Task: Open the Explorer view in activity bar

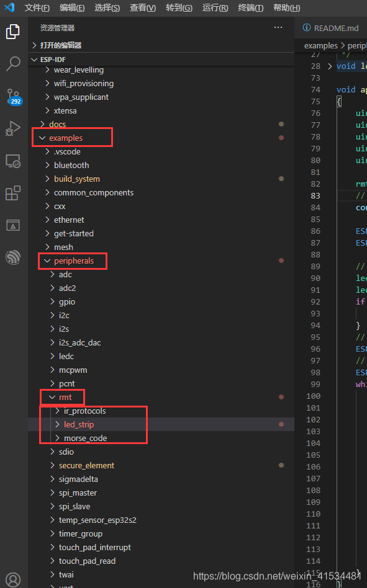Action: click(13, 32)
